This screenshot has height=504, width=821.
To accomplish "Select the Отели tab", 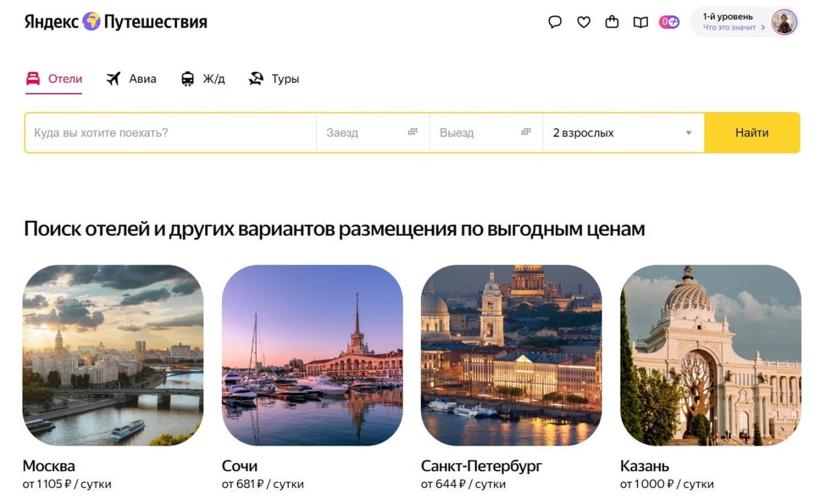I will (53, 79).
